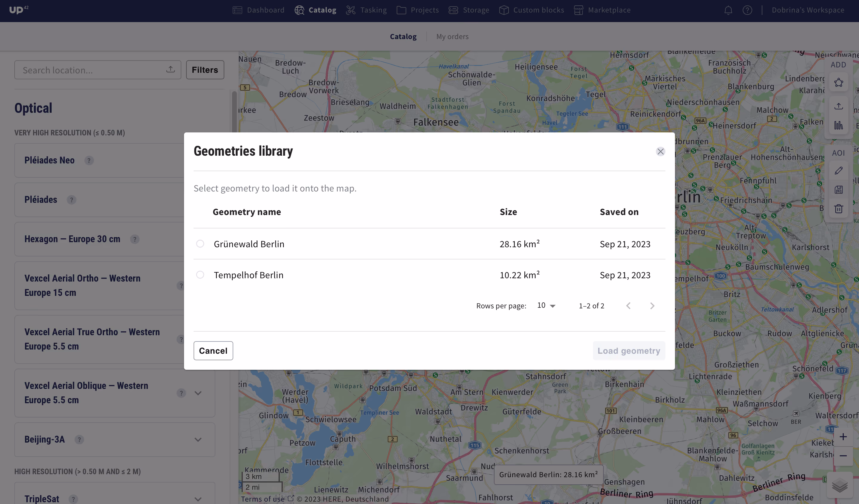The width and height of the screenshot is (859, 504).
Task: Click upload icon in search location field
Action: [x=170, y=69]
